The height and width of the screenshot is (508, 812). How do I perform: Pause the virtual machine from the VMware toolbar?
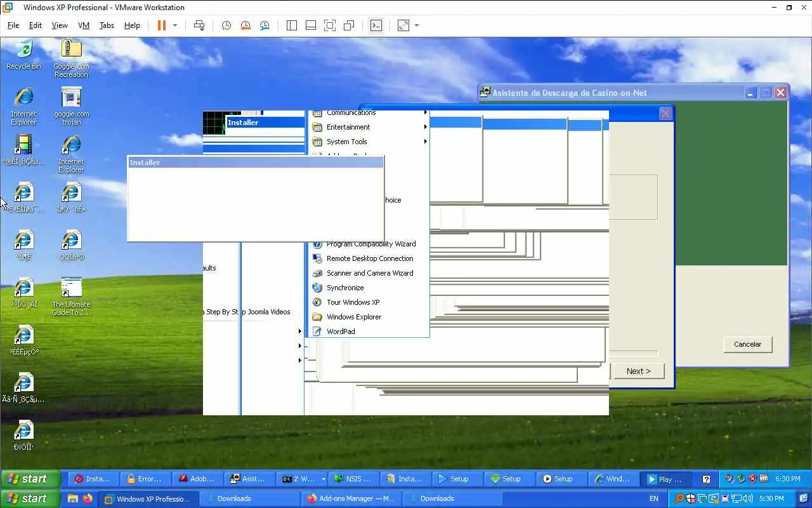[161, 25]
